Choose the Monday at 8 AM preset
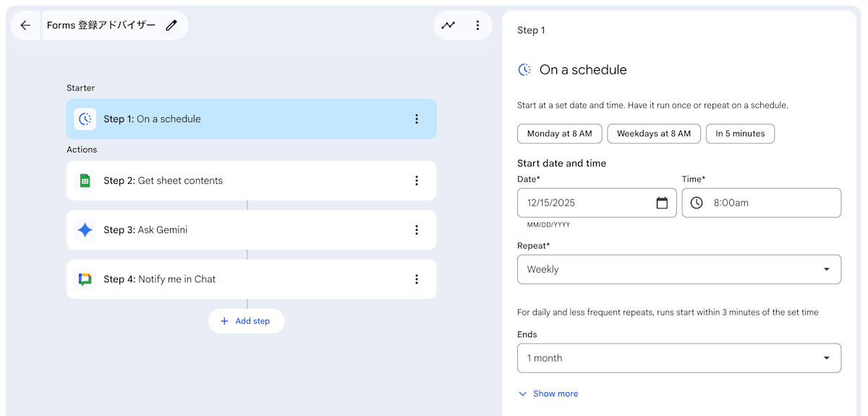868x416 pixels. pyautogui.click(x=559, y=134)
